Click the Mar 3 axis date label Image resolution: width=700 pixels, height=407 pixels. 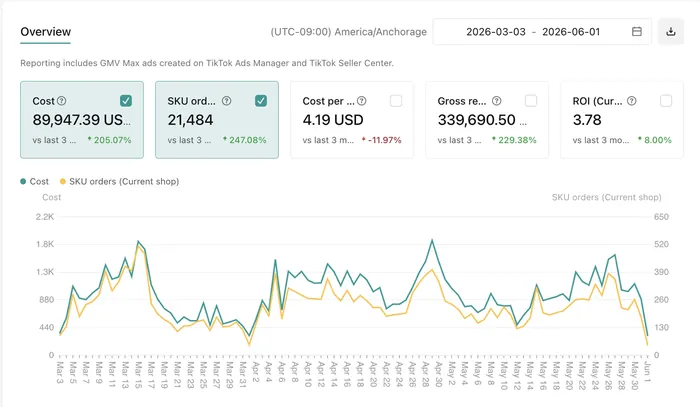60,373
